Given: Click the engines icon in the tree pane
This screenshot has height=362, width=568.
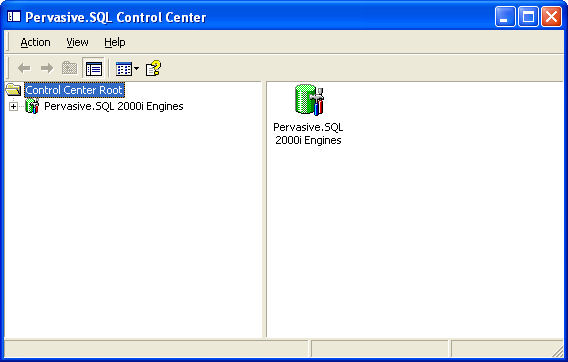Looking at the screenshot, I should (32, 107).
